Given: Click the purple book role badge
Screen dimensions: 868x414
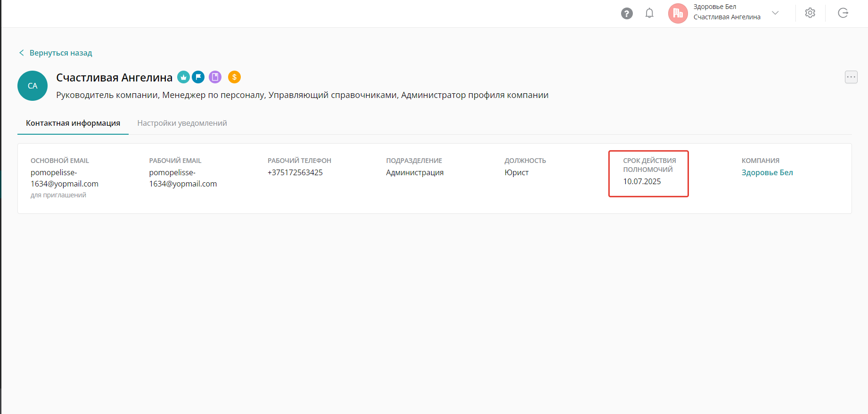Looking at the screenshot, I should pyautogui.click(x=215, y=77).
